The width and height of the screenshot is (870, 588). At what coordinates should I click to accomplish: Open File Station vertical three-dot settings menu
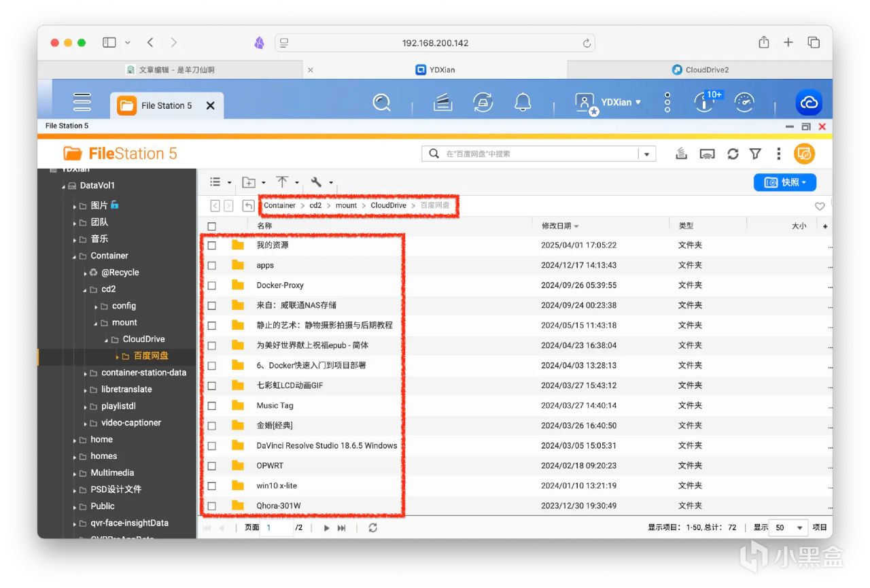point(779,154)
